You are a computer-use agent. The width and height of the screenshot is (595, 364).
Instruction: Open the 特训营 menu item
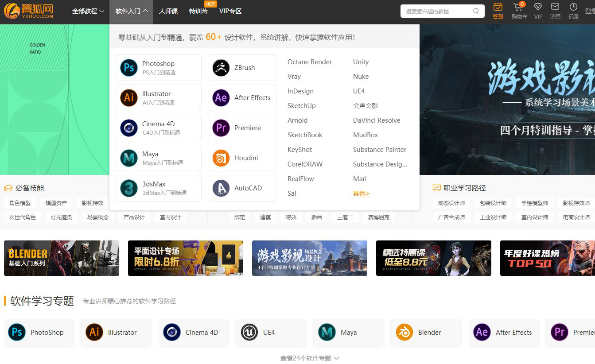(x=198, y=11)
